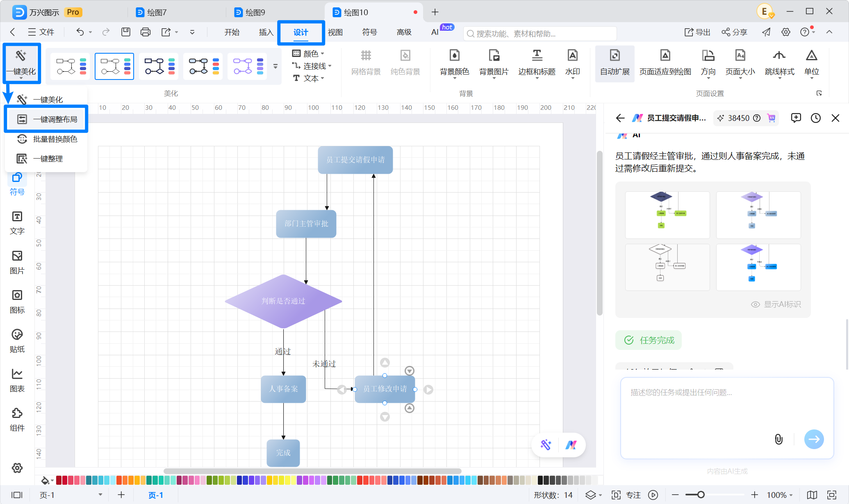
Task: Click the print icon
Action: point(145,32)
